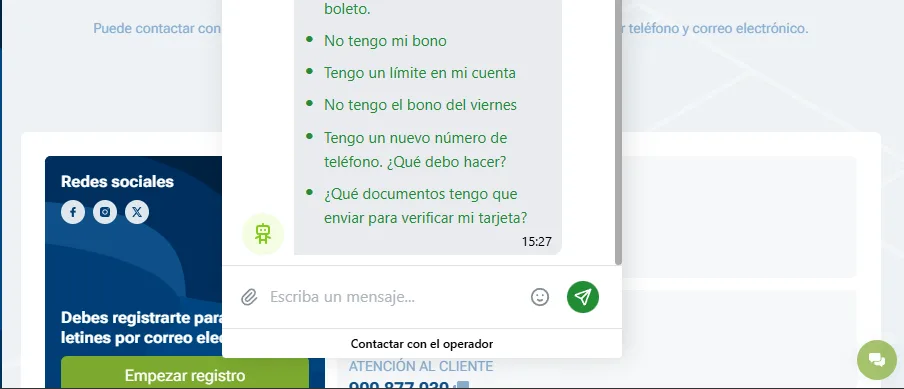Image resolution: width=904 pixels, height=389 pixels.
Task: Choose 'Tengo un nuevo número de teléfono' option
Action: pyautogui.click(x=415, y=150)
